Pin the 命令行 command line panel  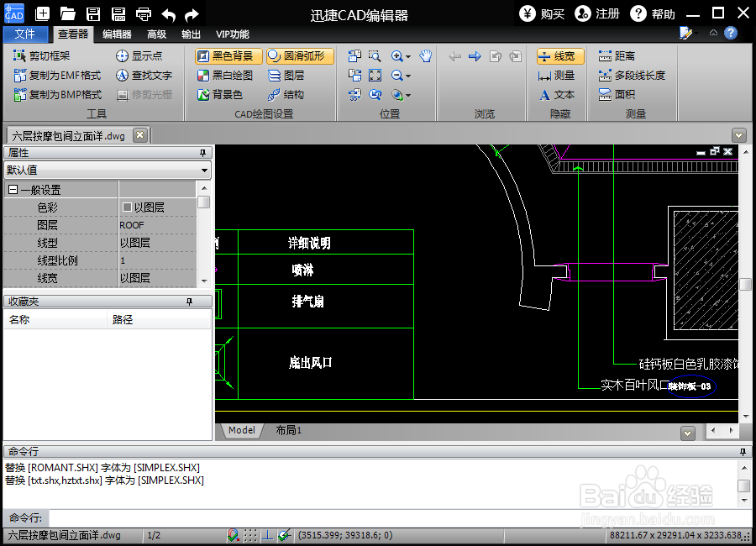(743, 452)
